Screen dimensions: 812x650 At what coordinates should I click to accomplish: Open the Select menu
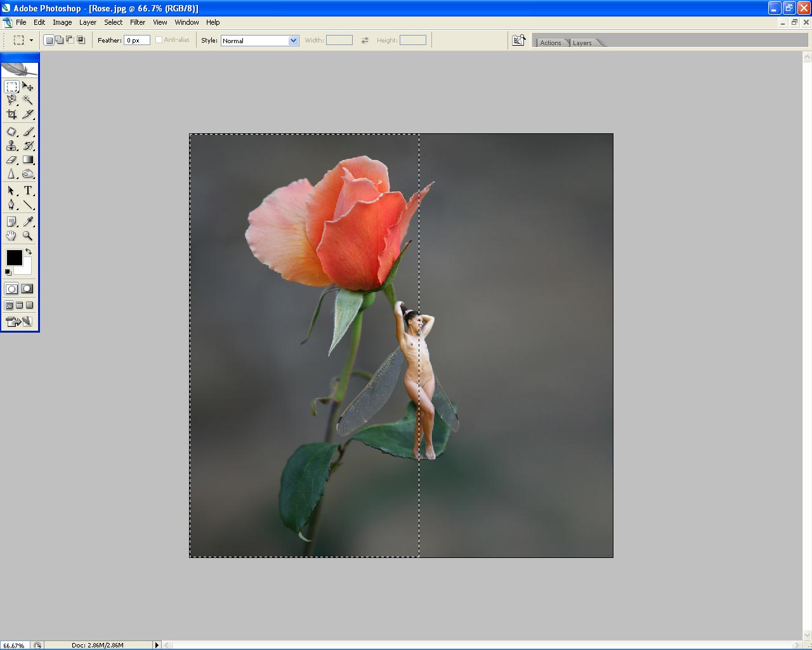pos(114,22)
